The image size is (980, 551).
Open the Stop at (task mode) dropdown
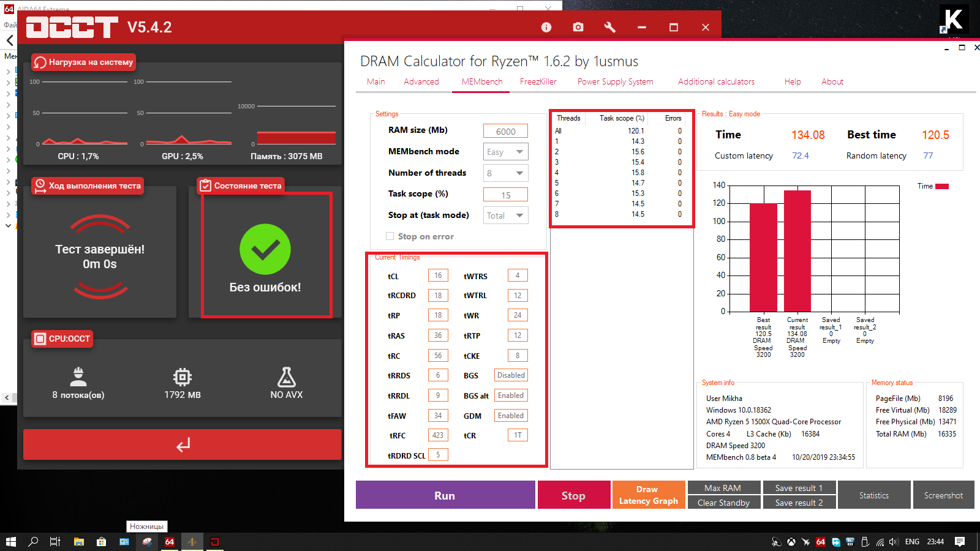506,216
